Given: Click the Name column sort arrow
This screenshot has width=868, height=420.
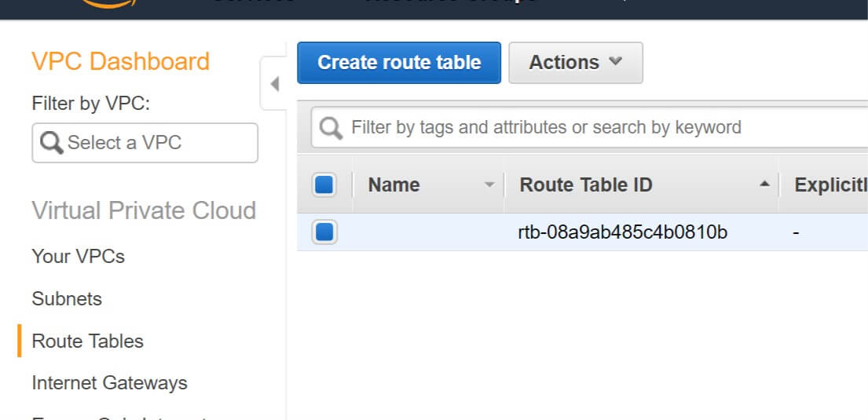Looking at the screenshot, I should click(x=489, y=184).
